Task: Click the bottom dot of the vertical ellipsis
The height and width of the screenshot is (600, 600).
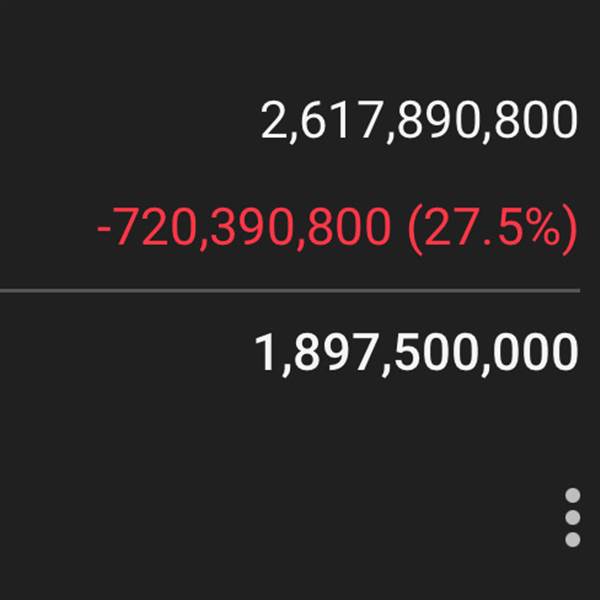Action: click(x=572, y=540)
